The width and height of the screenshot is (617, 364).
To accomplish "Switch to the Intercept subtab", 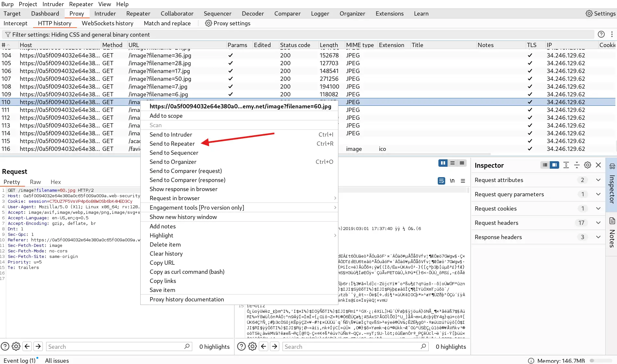I will point(15,23).
